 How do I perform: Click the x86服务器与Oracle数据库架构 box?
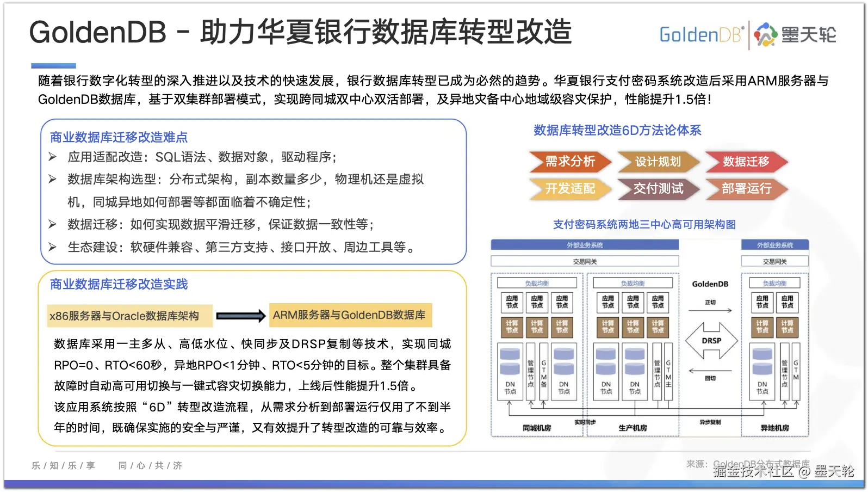[x=129, y=316]
